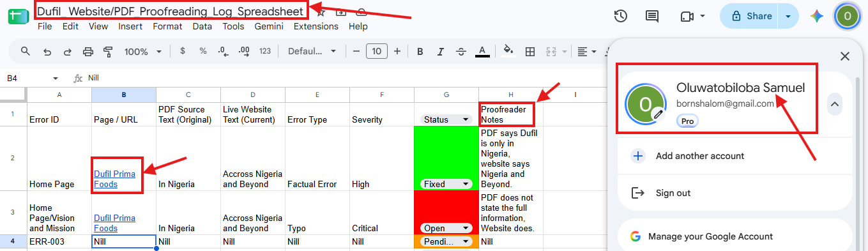The image size is (868, 251).
Task: Click the formula bar containing Nill
Action: 345,78
